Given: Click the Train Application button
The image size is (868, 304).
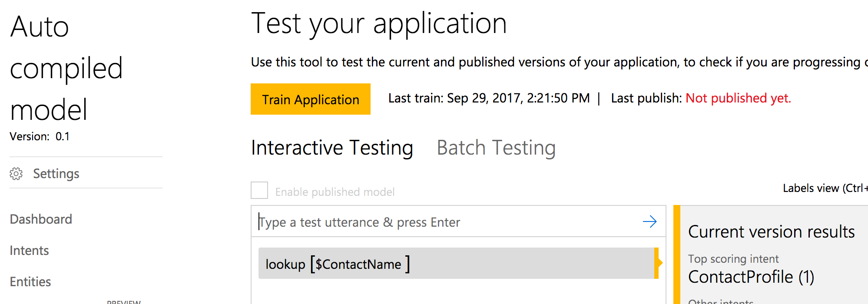Looking at the screenshot, I should coord(310,99).
